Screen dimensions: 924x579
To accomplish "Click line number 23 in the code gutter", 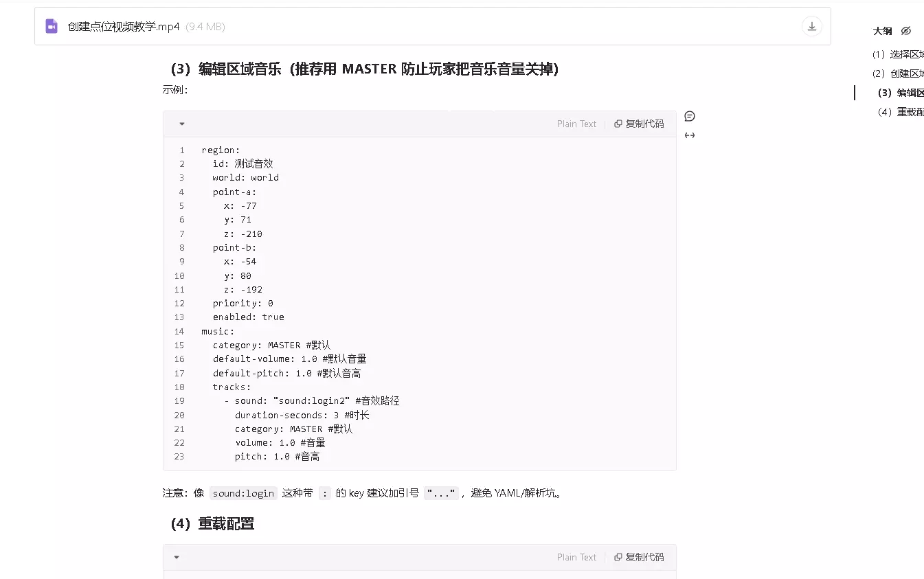I will pyautogui.click(x=179, y=456).
